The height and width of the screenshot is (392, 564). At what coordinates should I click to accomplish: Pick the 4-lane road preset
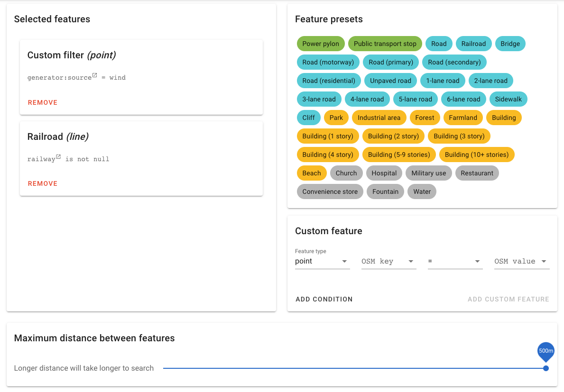coord(367,99)
